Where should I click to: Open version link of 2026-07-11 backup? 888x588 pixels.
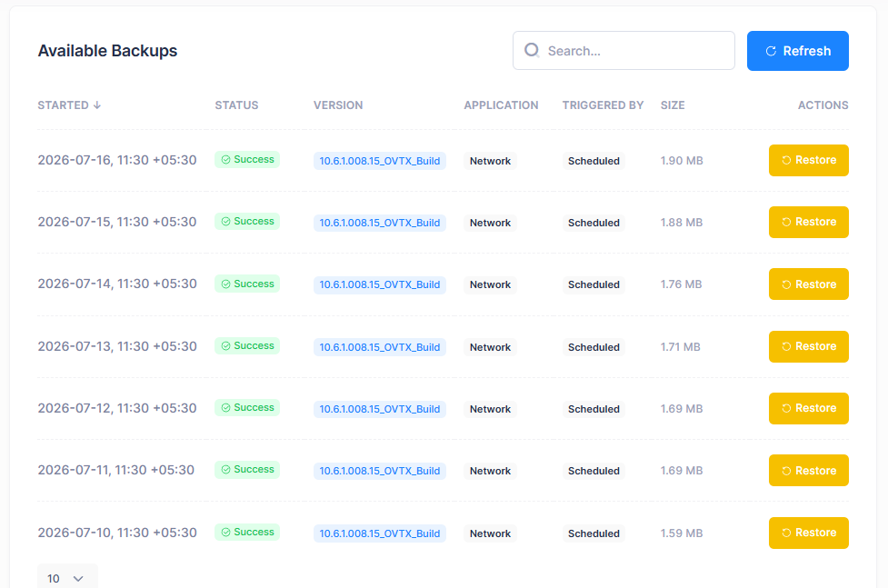pyautogui.click(x=379, y=471)
